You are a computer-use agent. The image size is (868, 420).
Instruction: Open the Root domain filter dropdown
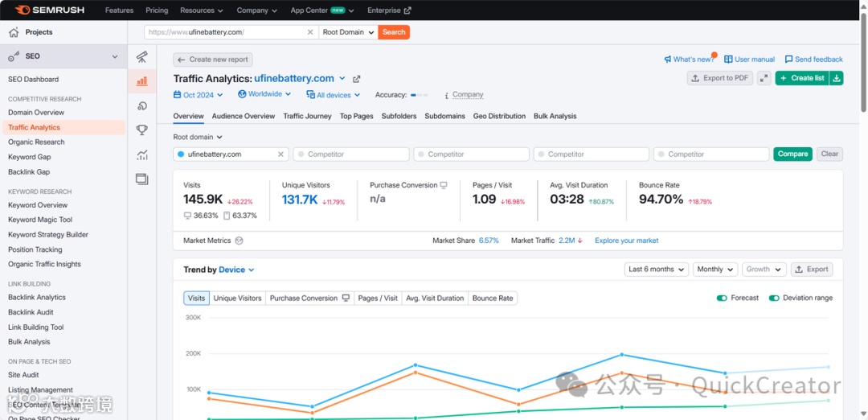coord(198,137)
